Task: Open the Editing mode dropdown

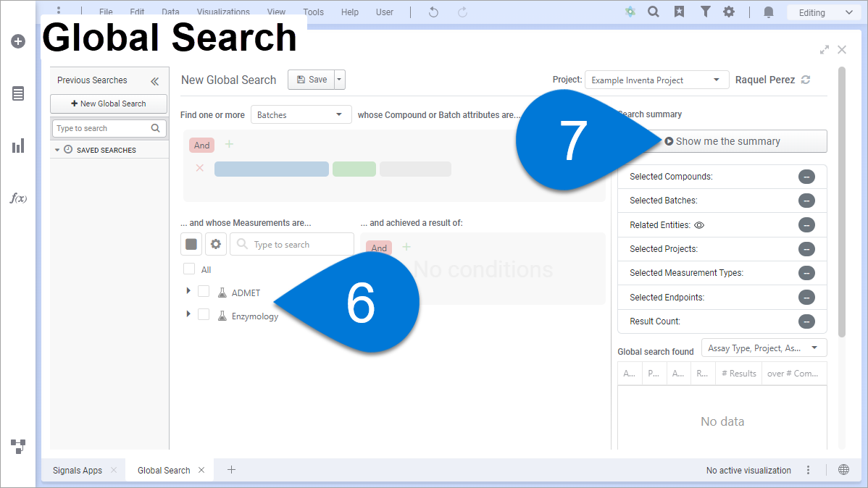Action: point(826,12)
